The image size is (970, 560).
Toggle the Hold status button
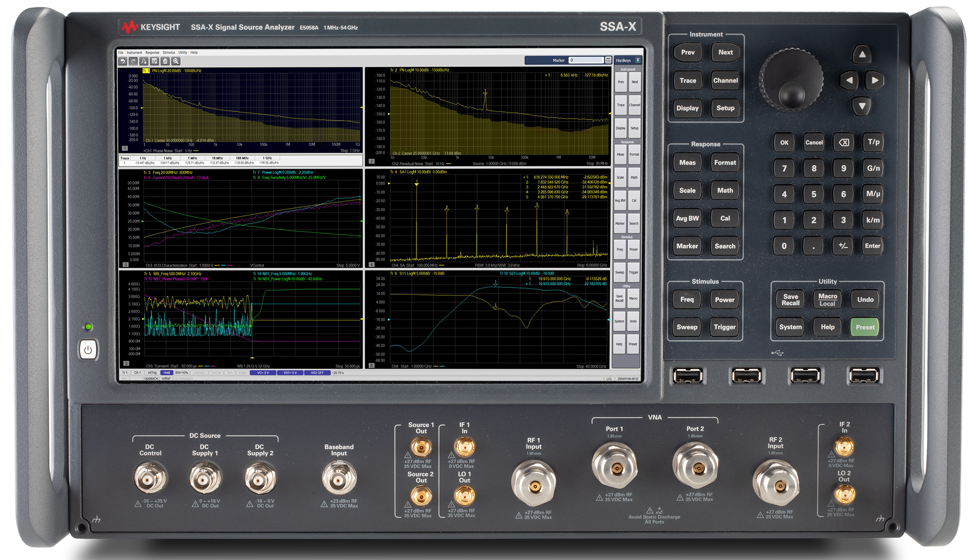(x=167, y=373)
